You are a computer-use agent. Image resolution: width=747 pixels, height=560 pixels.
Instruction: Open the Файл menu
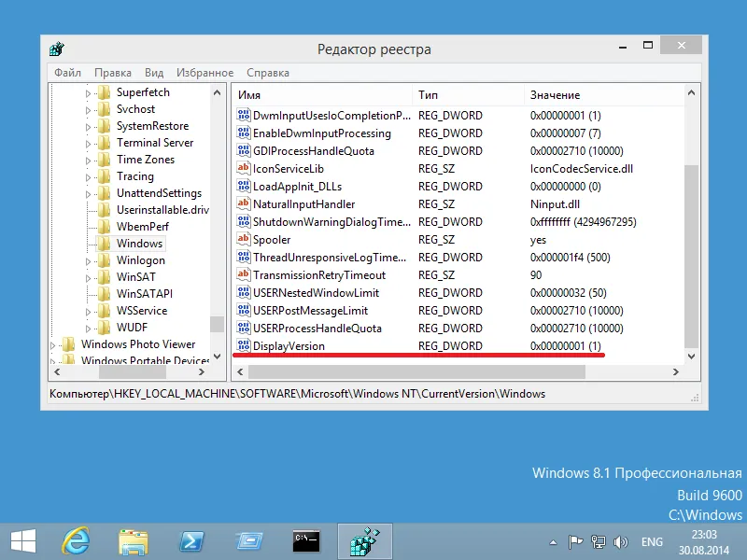[x=67, y=73]
